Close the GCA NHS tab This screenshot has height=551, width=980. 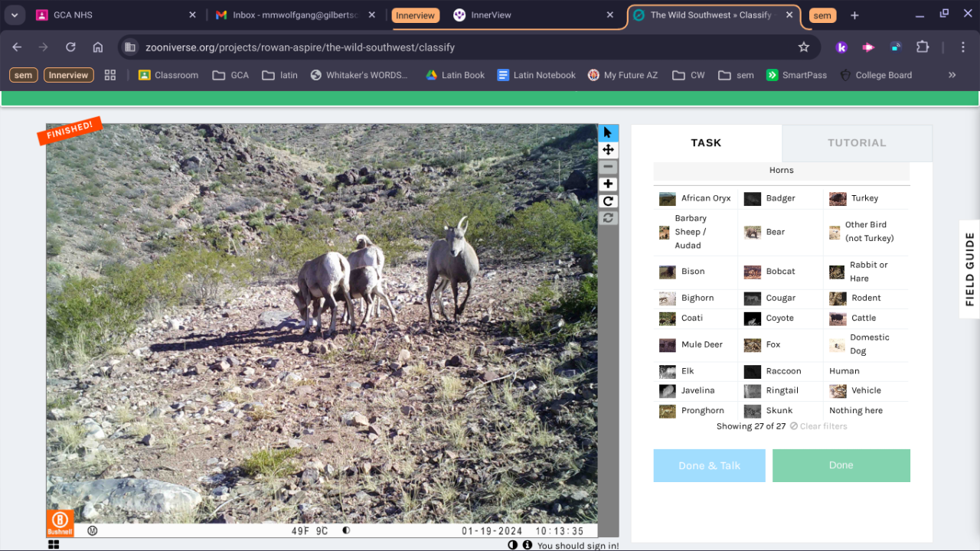(192, 15)
